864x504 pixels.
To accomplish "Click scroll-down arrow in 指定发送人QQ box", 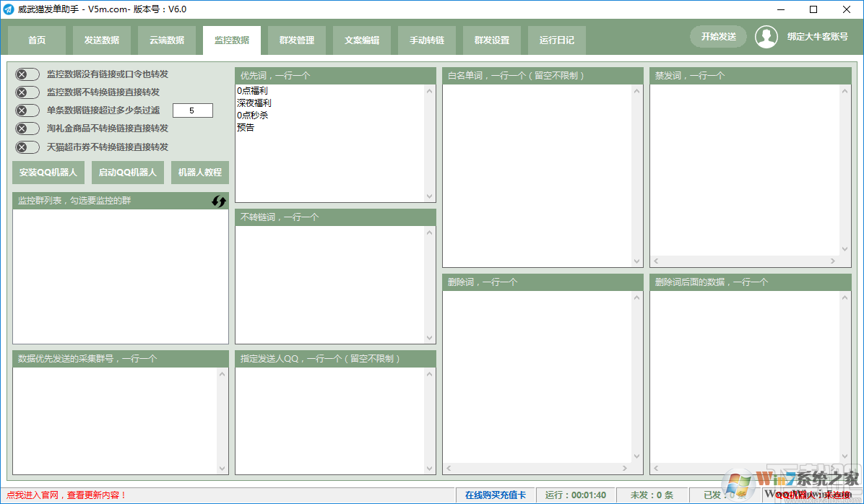I will click(x=430, y=469).
